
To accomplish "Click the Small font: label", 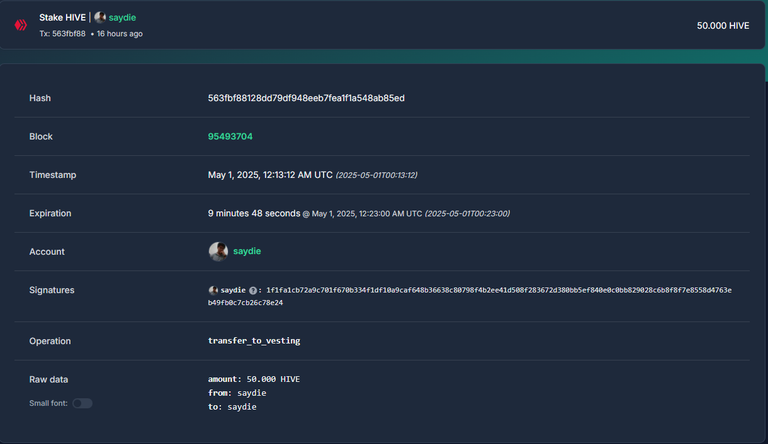I will click(x=48, y=403).
